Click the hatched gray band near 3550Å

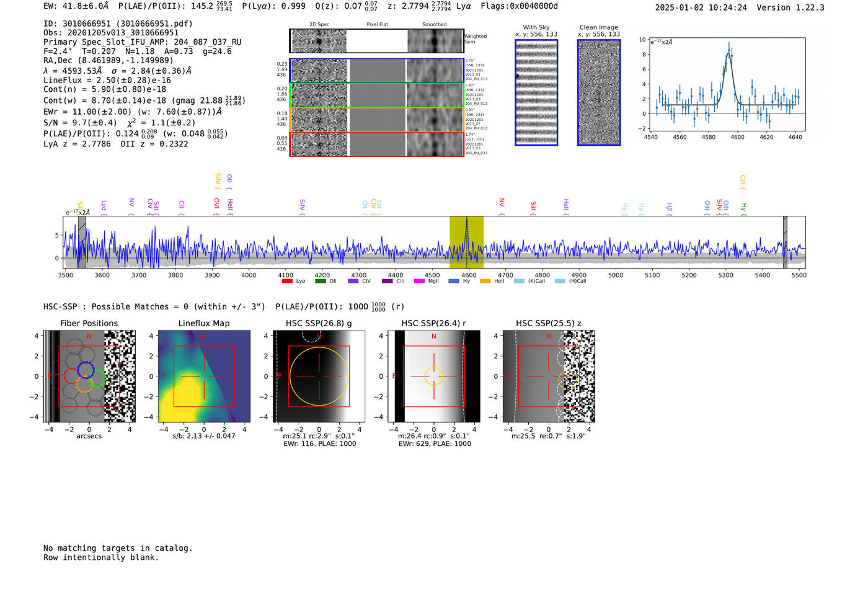82,242
